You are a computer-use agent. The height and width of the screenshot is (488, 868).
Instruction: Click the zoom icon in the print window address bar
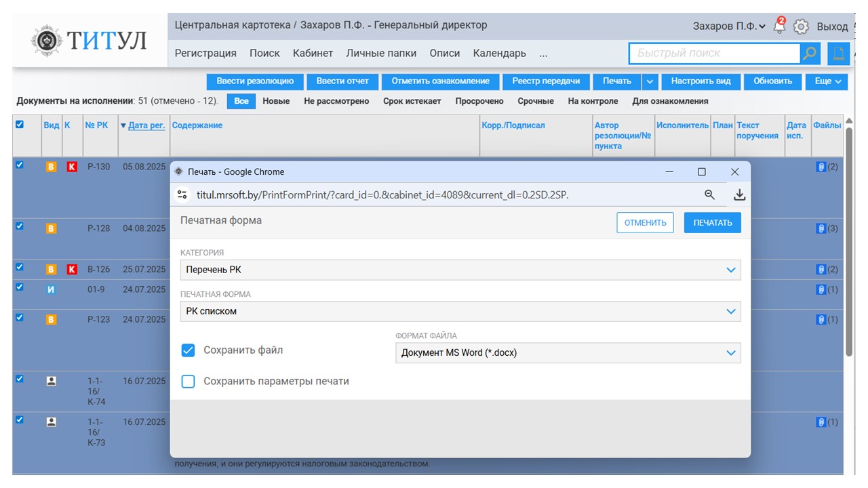click(709, 195)
